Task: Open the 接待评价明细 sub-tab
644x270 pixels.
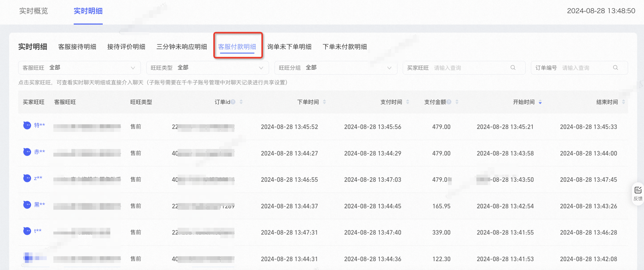Action: (x=126, y=47)
